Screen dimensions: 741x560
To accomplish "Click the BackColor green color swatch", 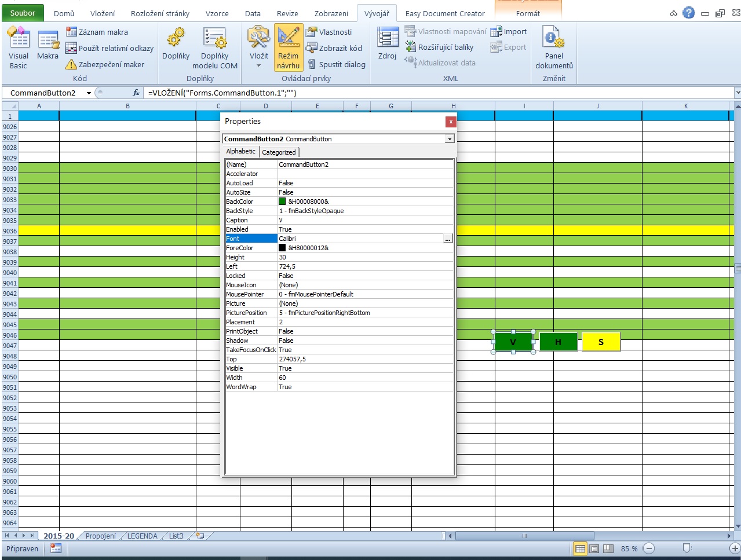I will (282, 202).
